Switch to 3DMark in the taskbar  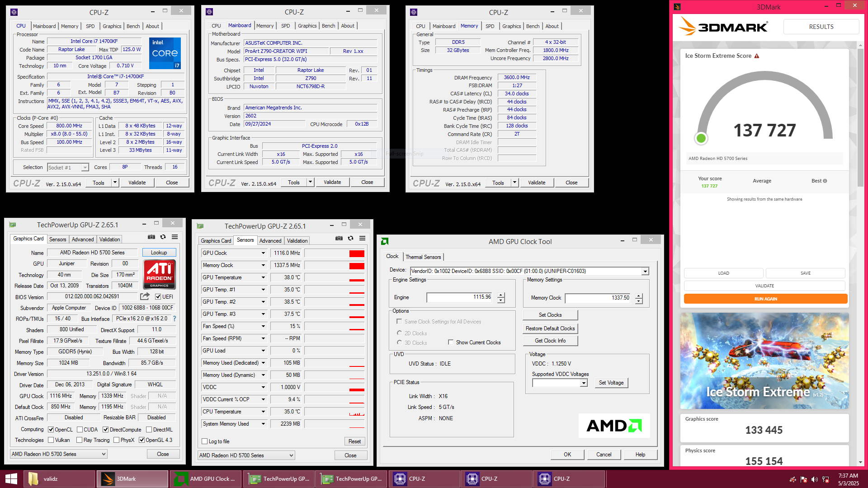[x=132, y=479]
